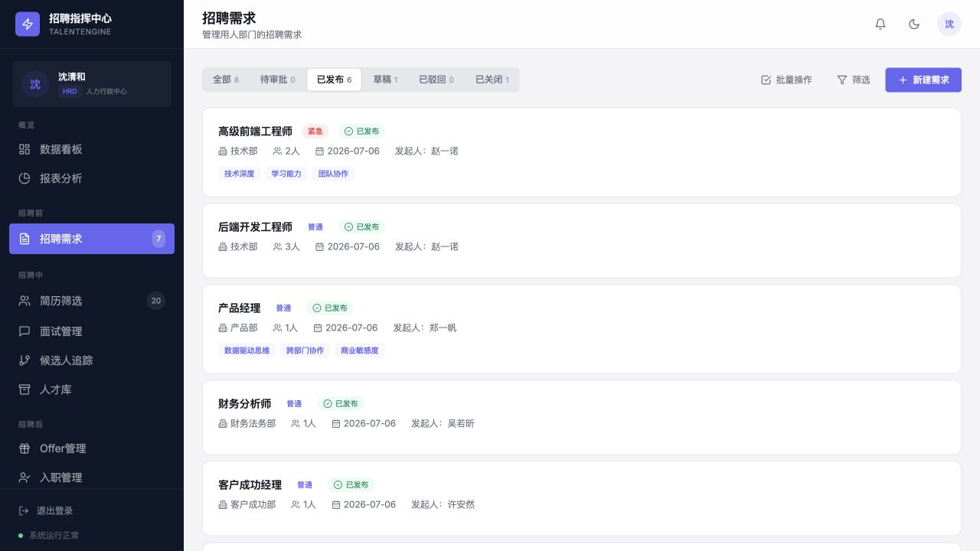The image size is (980, 551).
Task: Open 产品经理 requirement card
Action: [582, 329]
